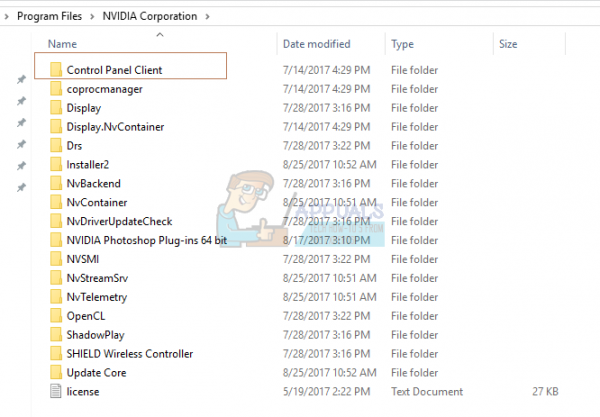Select the Display.NvContainer folder icon

(56, 127)
